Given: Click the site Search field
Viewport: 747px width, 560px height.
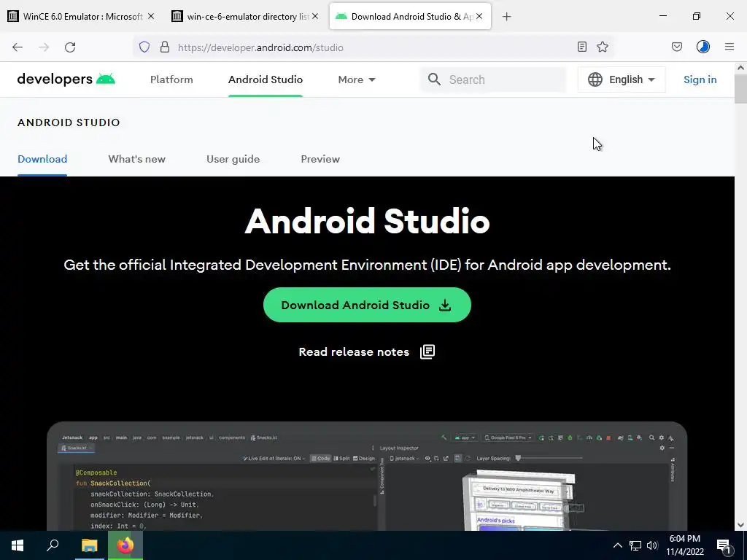Looking at the screenshot, I should [494, 79].
